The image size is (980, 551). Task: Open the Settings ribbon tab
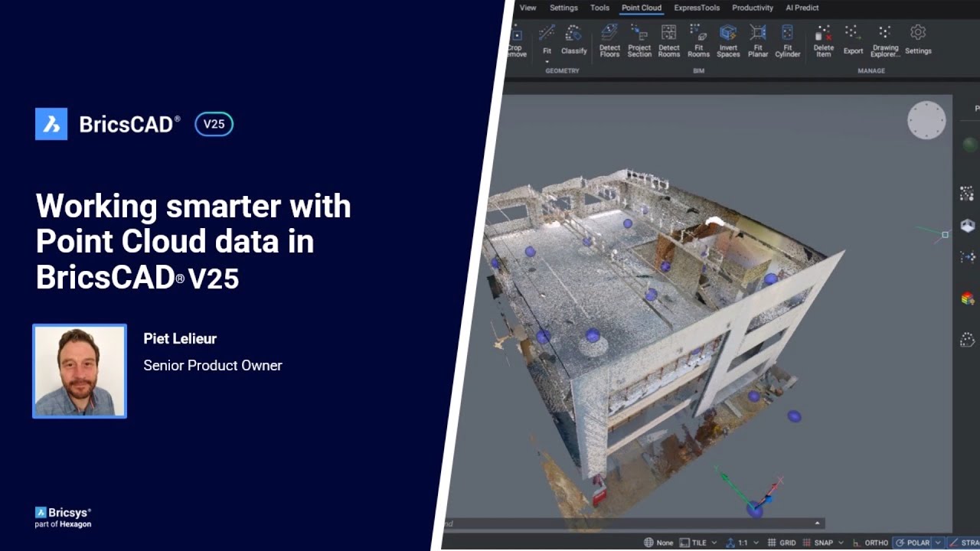pyautogui.click(x=563, y=8)
